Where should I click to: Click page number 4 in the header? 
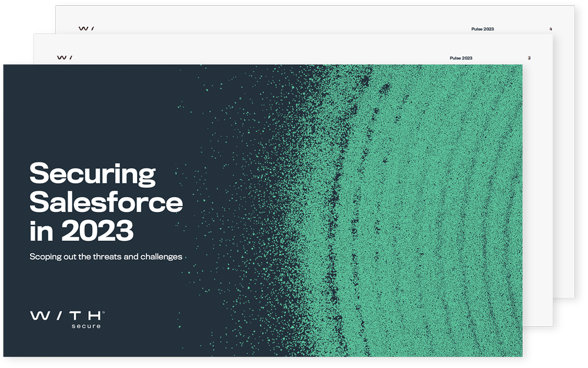[550, 29]
